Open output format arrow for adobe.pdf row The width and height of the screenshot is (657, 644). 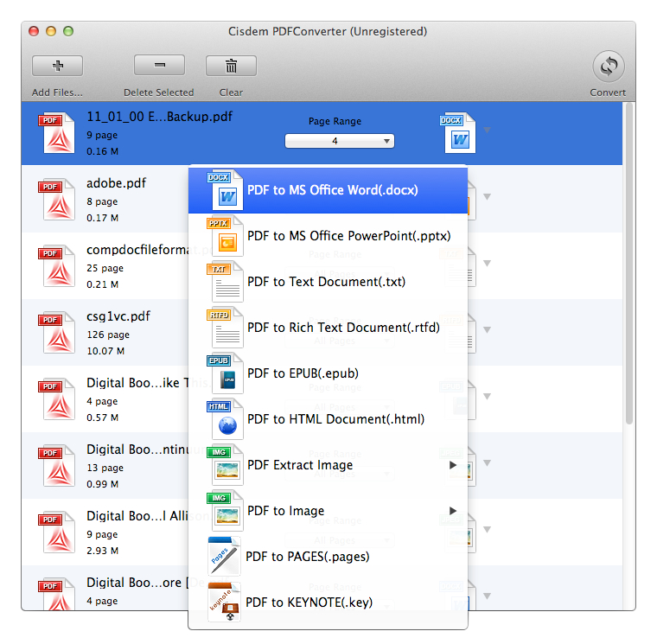487,196
